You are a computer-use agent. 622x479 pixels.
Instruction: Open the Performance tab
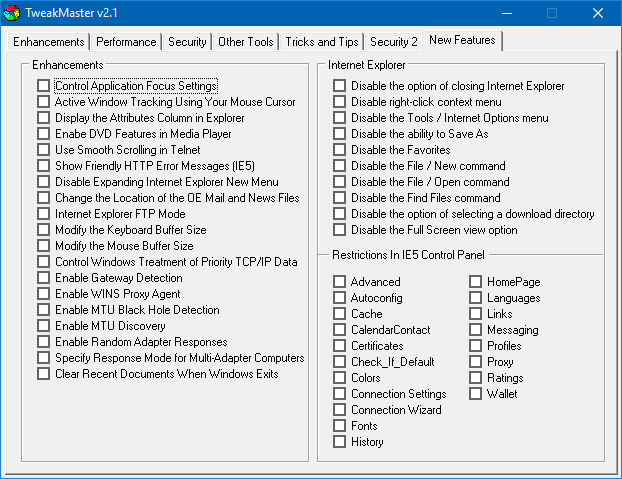click(x=126, y=42)
